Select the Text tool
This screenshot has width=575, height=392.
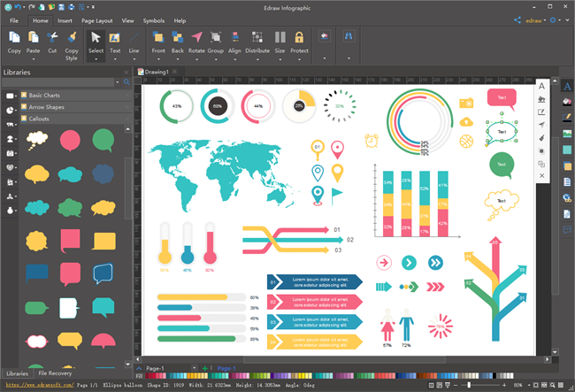(x=115, y=38)
